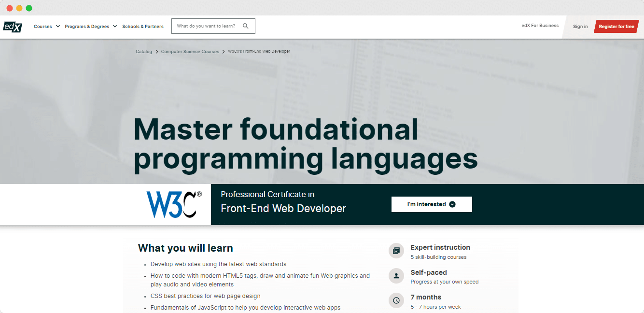Image resolution: width=644 pixels, height=313 pixels.
Task: Click the W3C logo
Action: [x=174, y=204]
